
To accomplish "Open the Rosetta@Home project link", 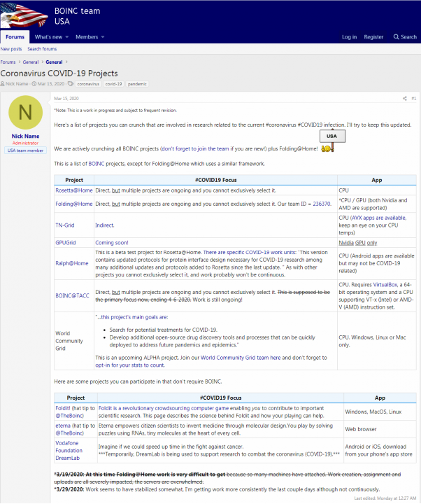I will (74, 190).
